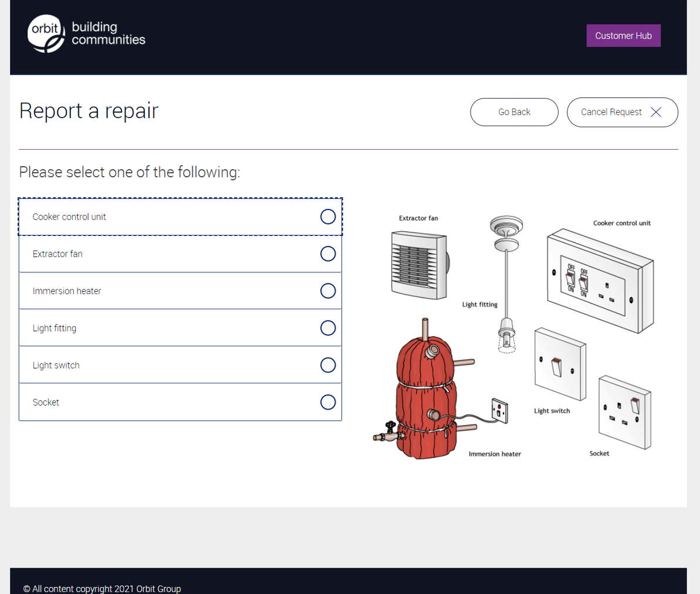The height and width of the screenshot is (594, 700).
Task: Click the Socket option row label
Action: point(46,403)
